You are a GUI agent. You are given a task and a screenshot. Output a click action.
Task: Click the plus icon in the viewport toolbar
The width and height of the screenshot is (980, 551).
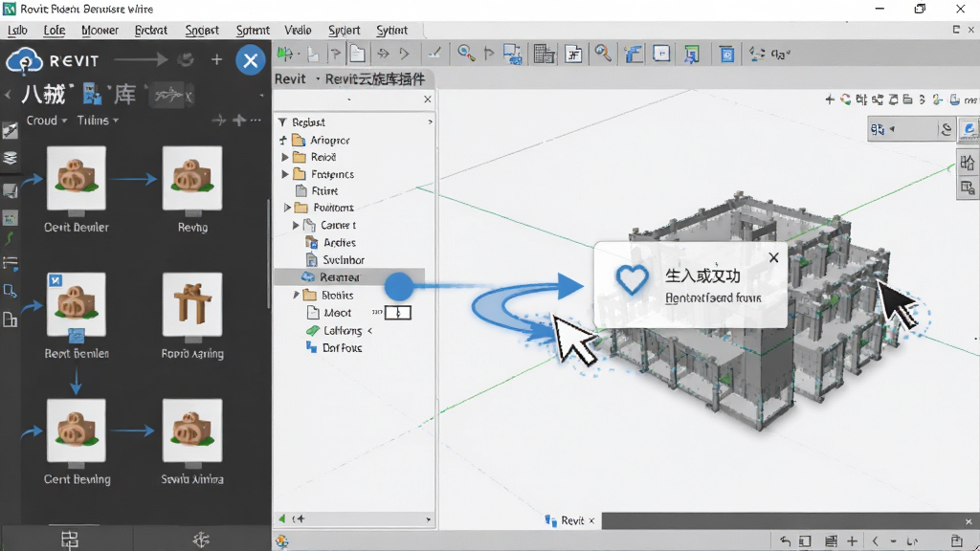pos(830,99)
